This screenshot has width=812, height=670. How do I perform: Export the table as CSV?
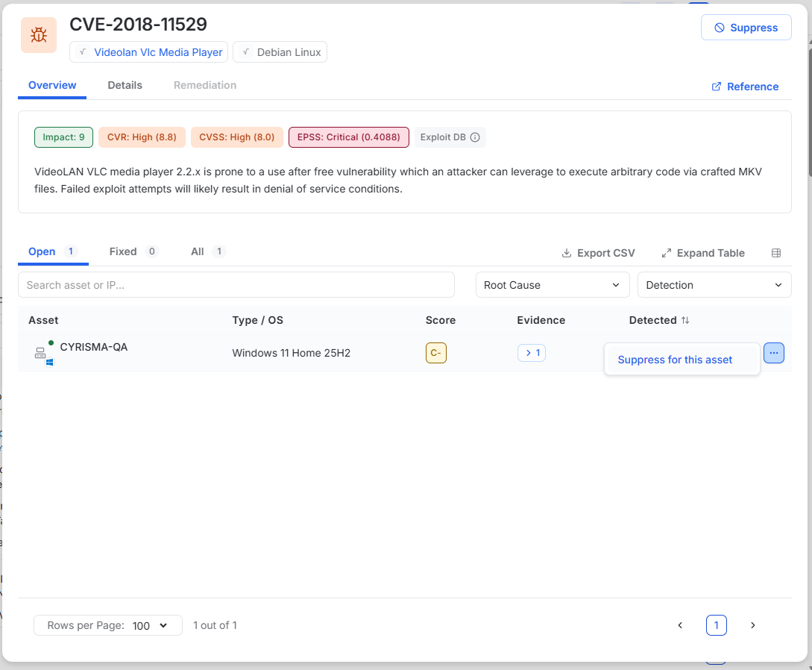598,253
